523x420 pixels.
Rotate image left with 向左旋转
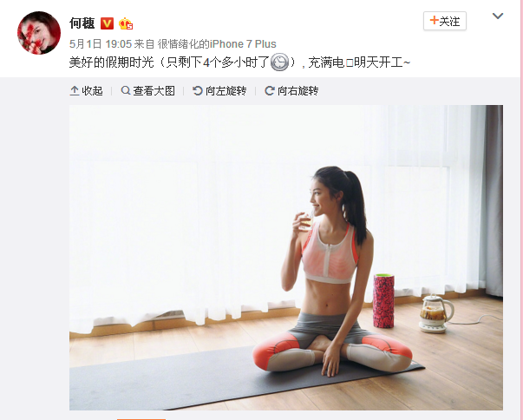pos(219,91)
